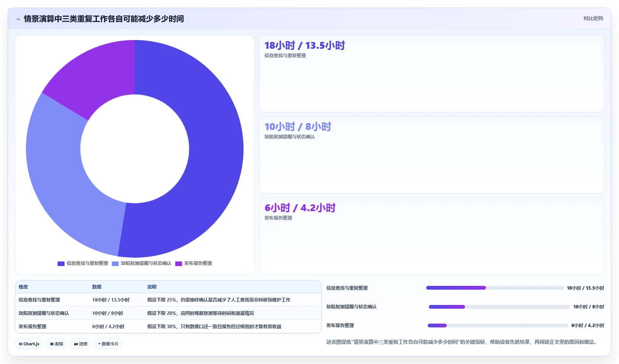The image size is (619, 364).
Task: Click description starting 假设下降 20%
Action: (200, 313)
